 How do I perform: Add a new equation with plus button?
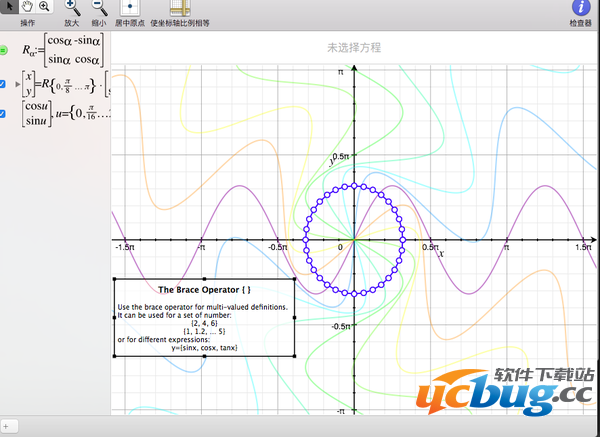coord(8,426)
